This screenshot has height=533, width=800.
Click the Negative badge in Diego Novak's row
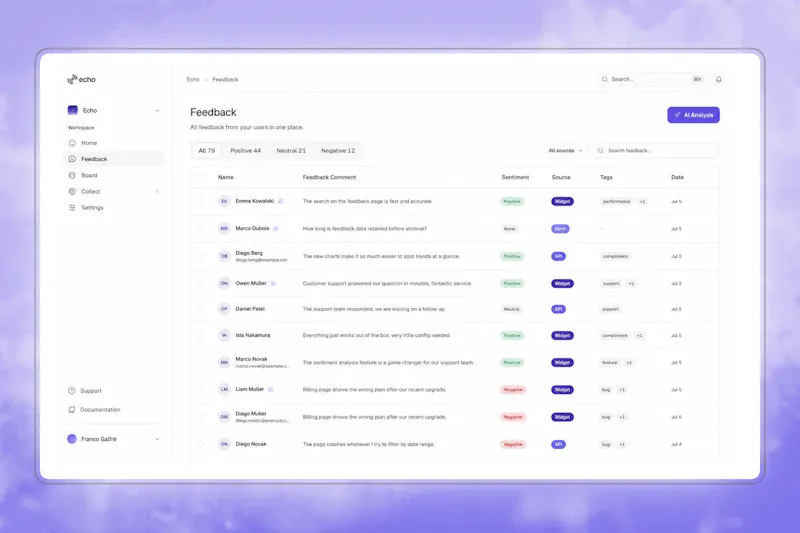513,444
